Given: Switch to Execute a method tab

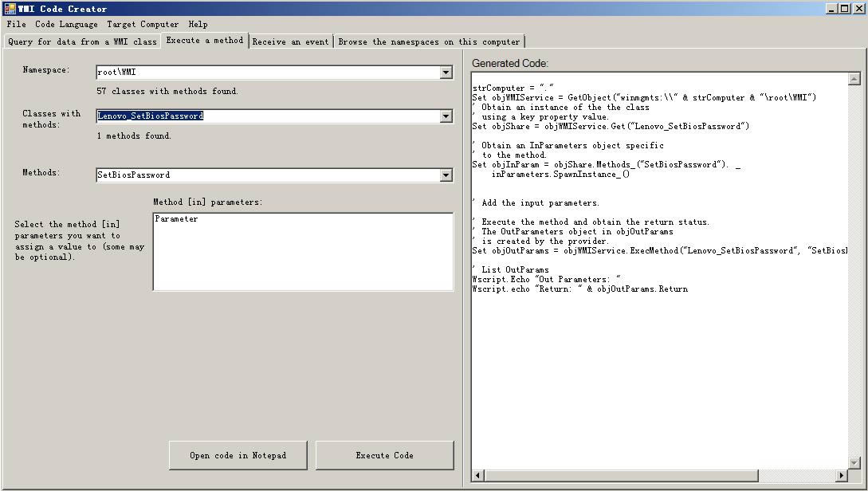Looking at the screenshot, I should pyautogui.click(x=205, y=41).
